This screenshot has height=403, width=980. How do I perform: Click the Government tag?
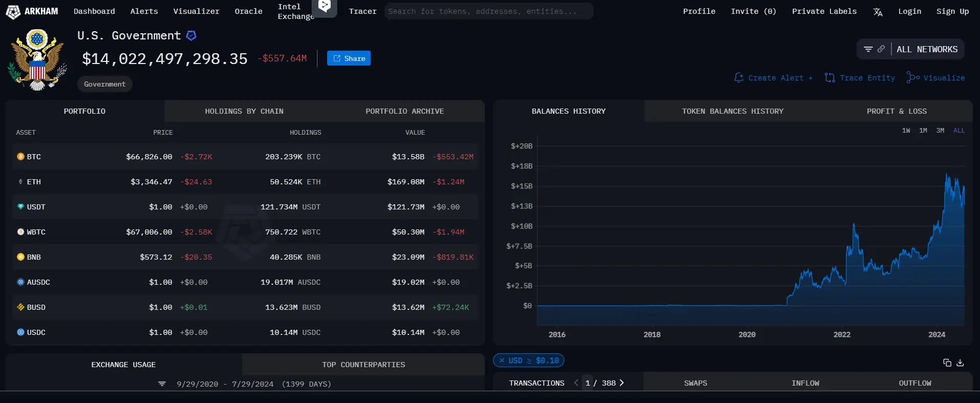tap(104, 84)
